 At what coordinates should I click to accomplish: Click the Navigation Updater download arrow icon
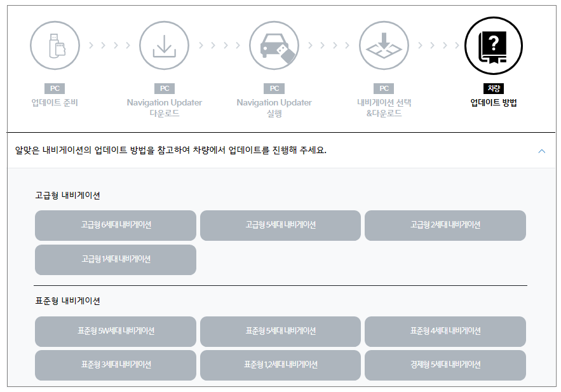coord(164,45)
